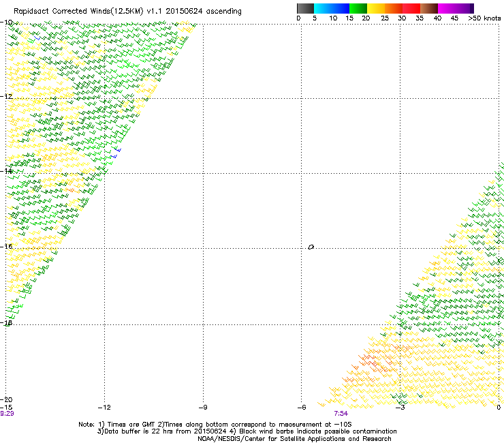504x443 pixels.
Task: Click the '0' longitude axis label
Action: pos(499,408)
